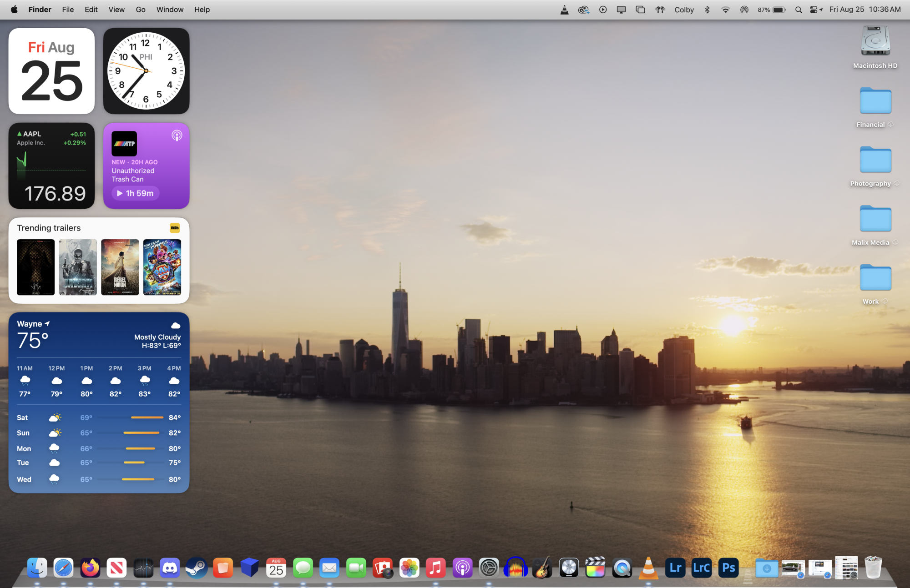Open Steam from the Dock
910x588 pixels.
pos(197,568)
